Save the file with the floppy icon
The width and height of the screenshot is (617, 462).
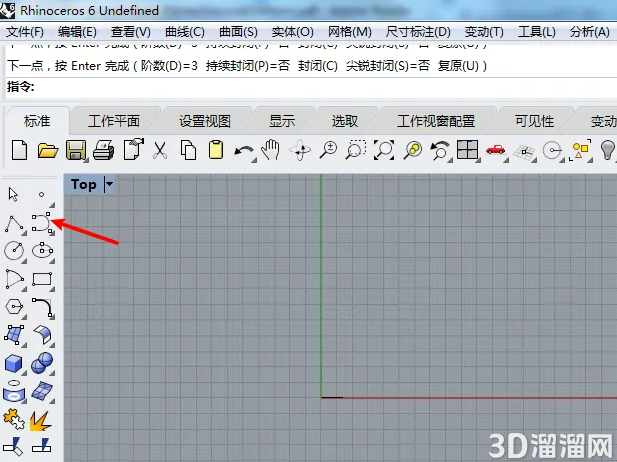(x=76, y=150)
